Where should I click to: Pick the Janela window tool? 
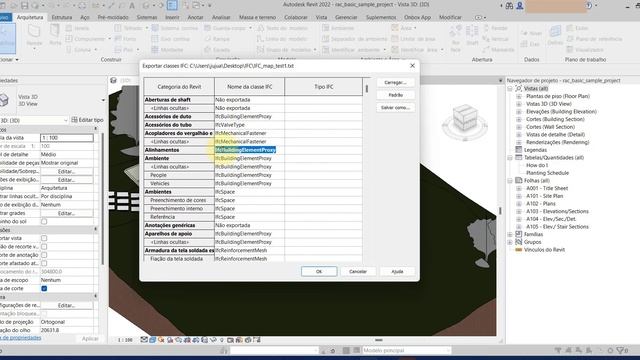click(x=78, y=28)
